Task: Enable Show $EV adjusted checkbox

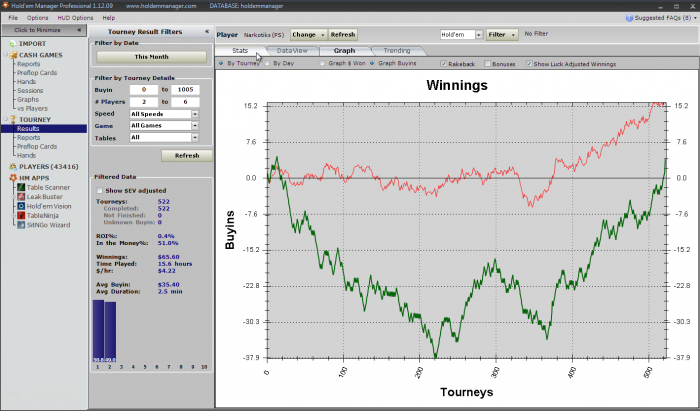Action: point(99,191)
